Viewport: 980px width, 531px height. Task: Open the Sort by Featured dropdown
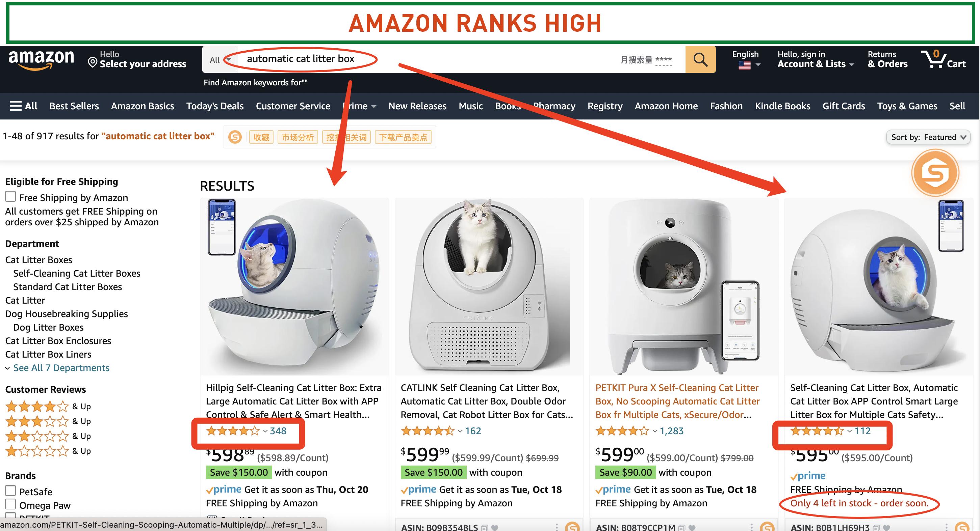point(928,137)
